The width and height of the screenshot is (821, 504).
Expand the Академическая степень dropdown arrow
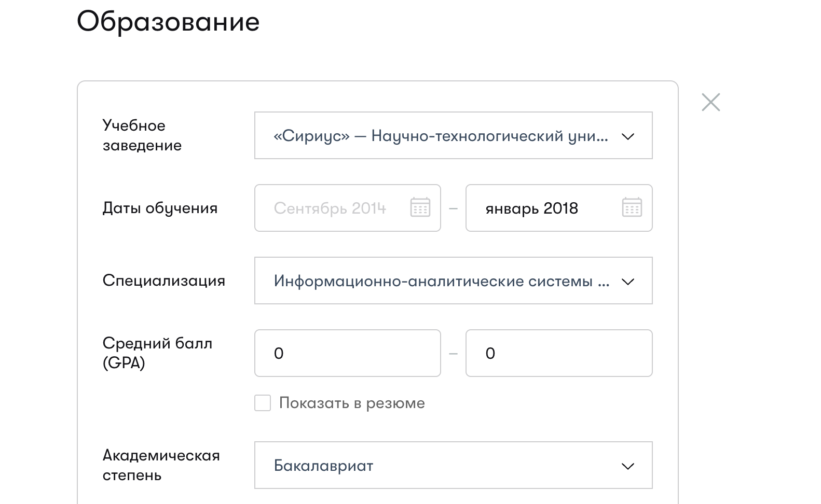tap(628, 466)
